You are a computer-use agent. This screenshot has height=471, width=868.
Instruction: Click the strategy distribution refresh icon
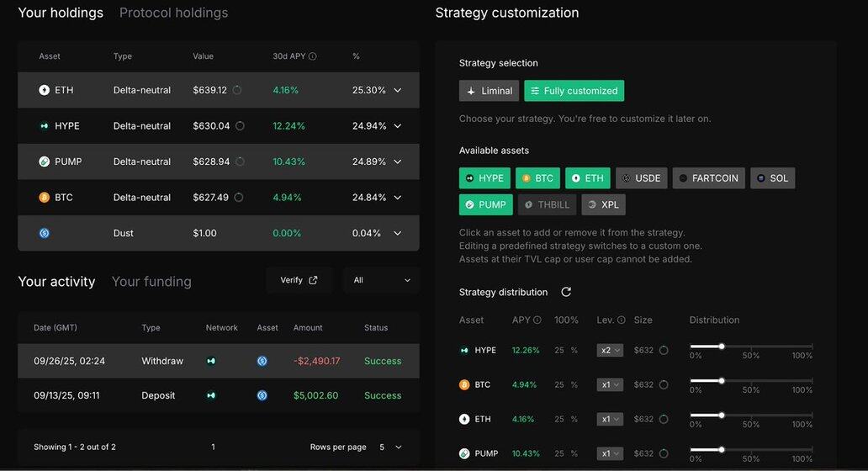click(566, 292)
